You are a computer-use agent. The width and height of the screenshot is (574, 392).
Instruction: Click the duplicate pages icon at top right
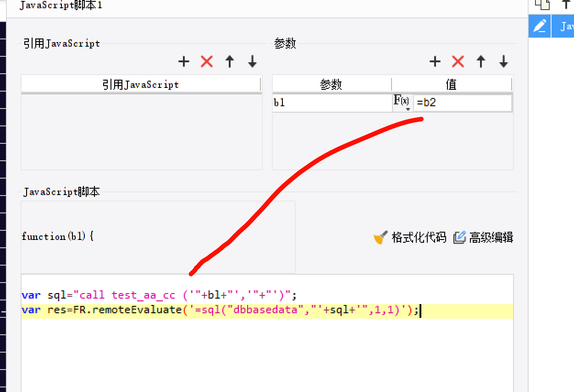pos(543,5)
